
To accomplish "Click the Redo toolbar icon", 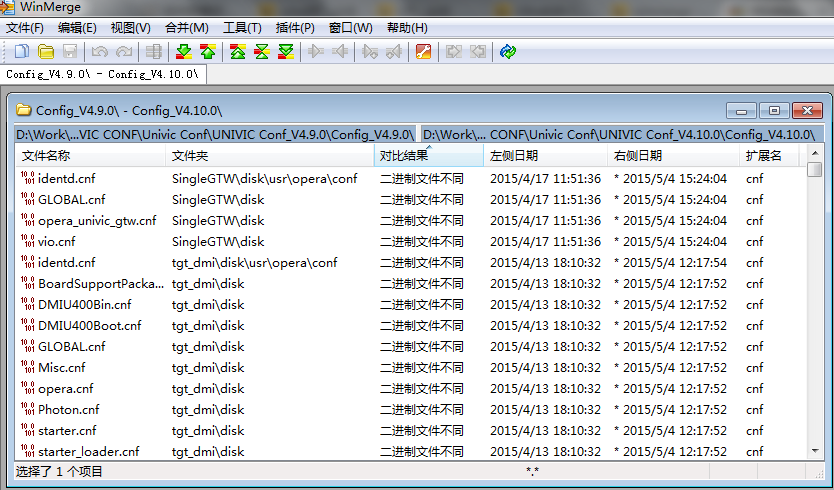I will click(124, 51).
